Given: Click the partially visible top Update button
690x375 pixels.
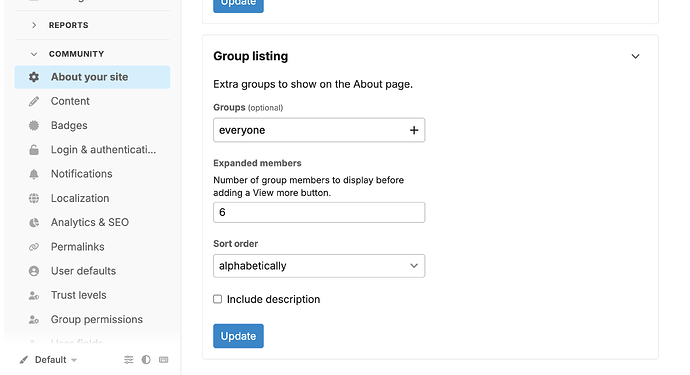Looking at the screenshot, I should [x=239, y=5].
